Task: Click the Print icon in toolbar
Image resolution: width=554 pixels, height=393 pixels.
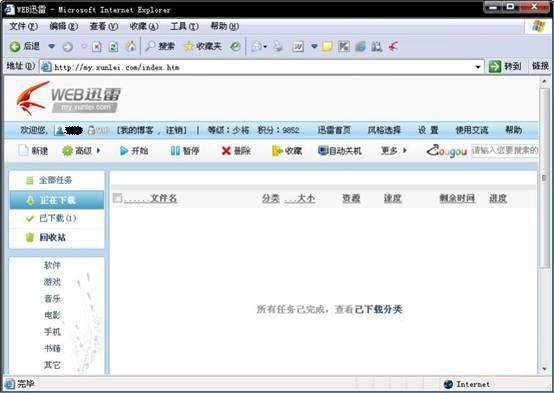Action: [278, 47]
